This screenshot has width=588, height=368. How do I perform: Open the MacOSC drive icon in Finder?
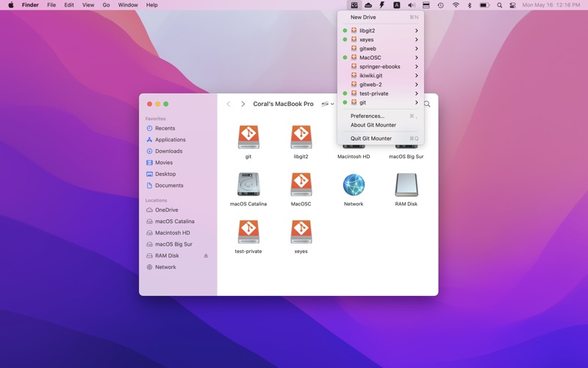pos(301,185)
